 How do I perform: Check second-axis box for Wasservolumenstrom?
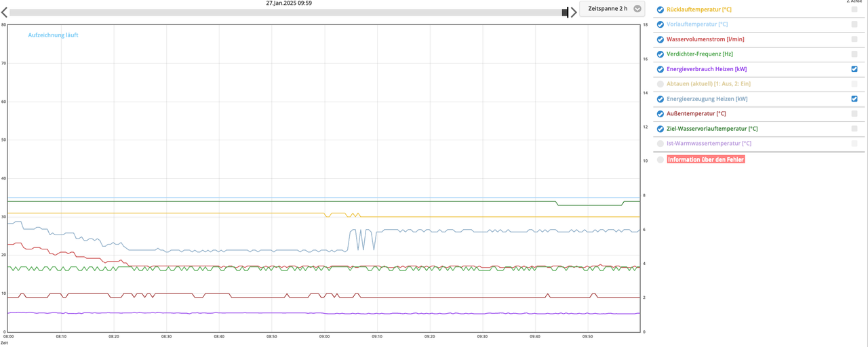pos(854,39)
